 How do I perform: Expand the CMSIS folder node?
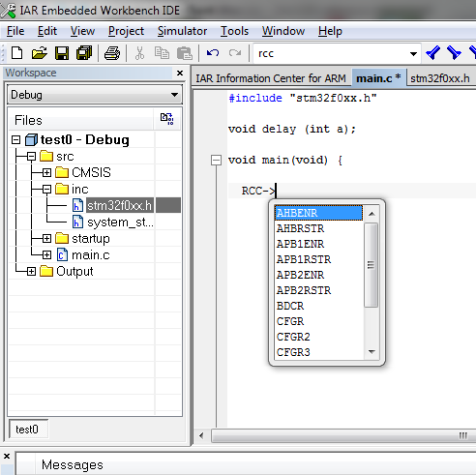coord(46,173)
